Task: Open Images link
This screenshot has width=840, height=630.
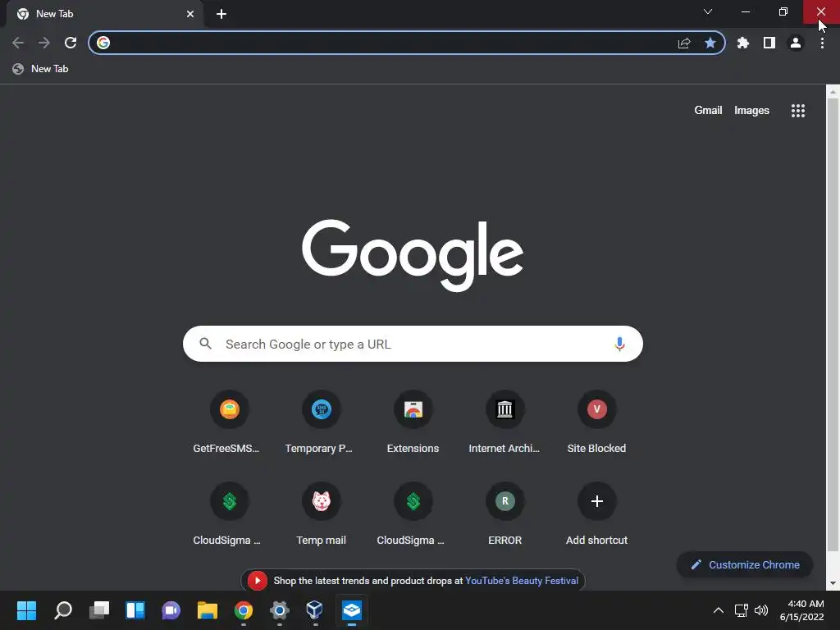Action: pyautogui.click(x=751, y=111)
